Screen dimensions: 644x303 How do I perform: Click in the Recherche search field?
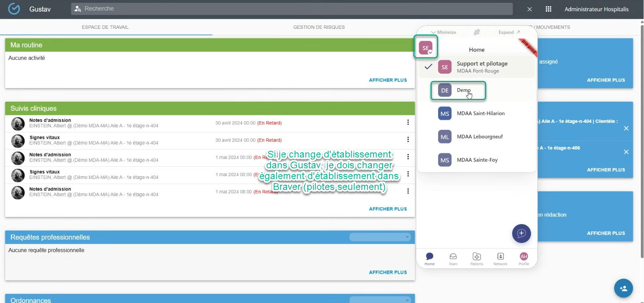point(292,9)
